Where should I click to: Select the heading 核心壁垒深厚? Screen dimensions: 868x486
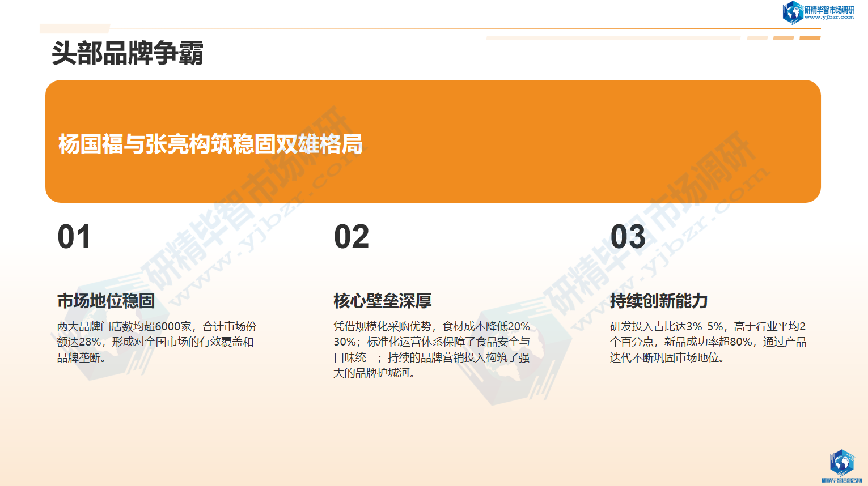(383, 301)
